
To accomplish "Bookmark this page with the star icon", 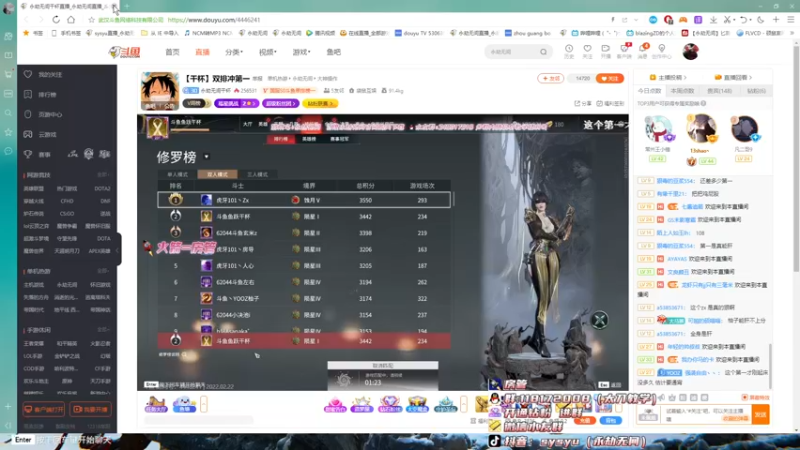I will click(91, 20).
